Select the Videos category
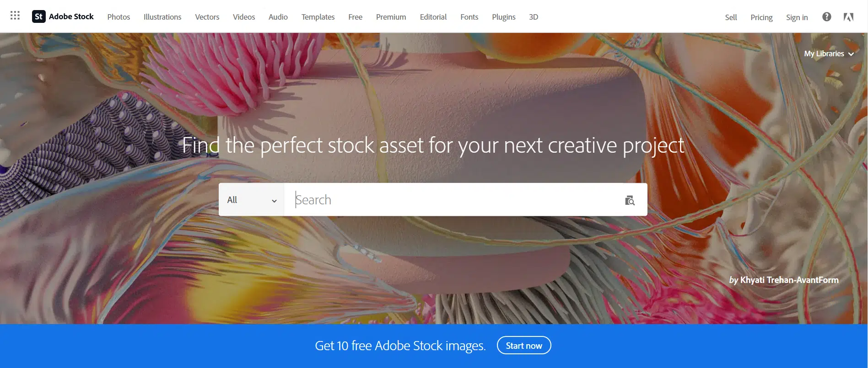The height and width of the screenshot is (368, 868). 243,17
